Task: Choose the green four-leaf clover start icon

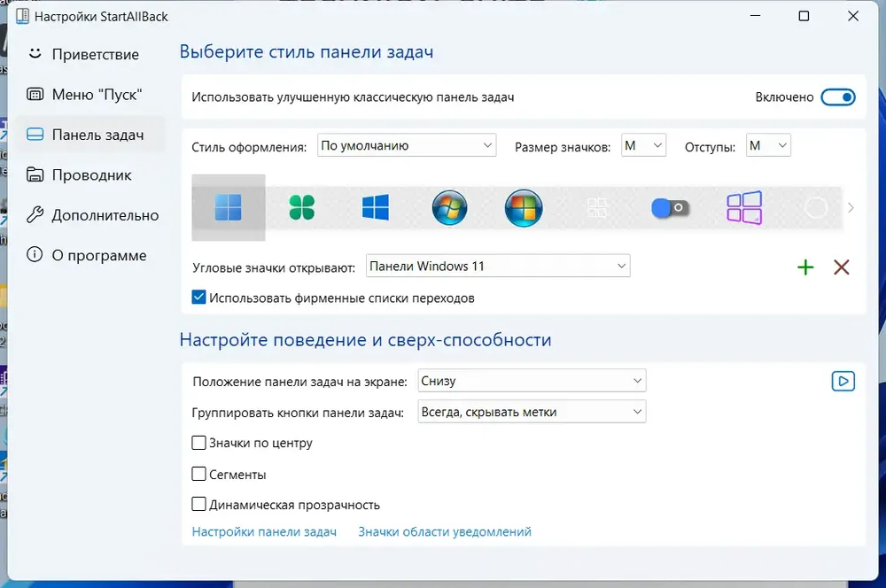Action: point(302,207)
